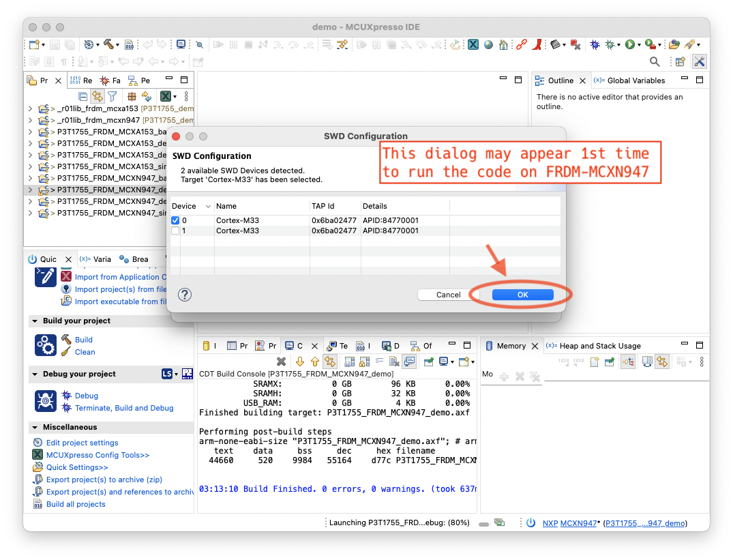Click the launch progress bar in status bar
This screenshot has height=560, width=733.
pyautogui.click(x=483, y=523)
